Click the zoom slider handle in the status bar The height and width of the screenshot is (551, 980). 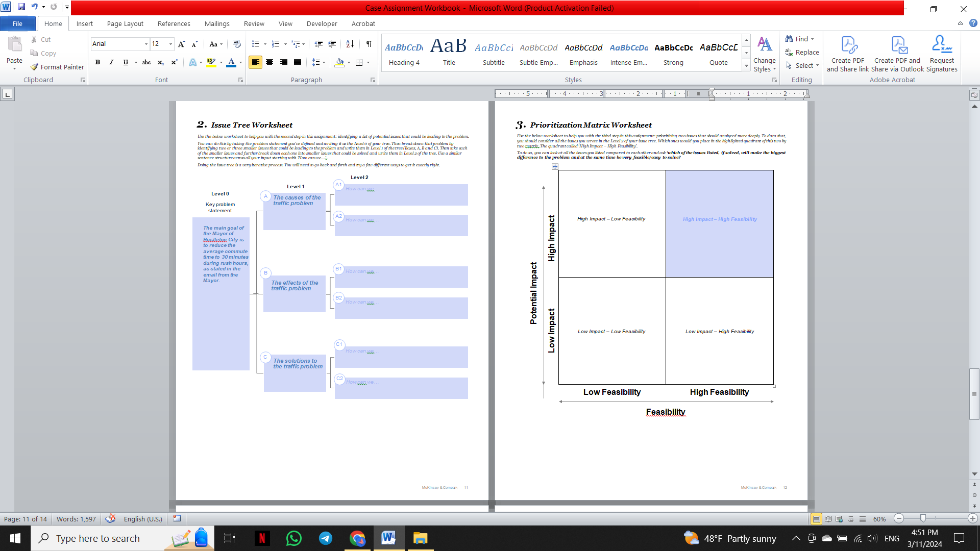pyautogui.click(x=923, y=518)
